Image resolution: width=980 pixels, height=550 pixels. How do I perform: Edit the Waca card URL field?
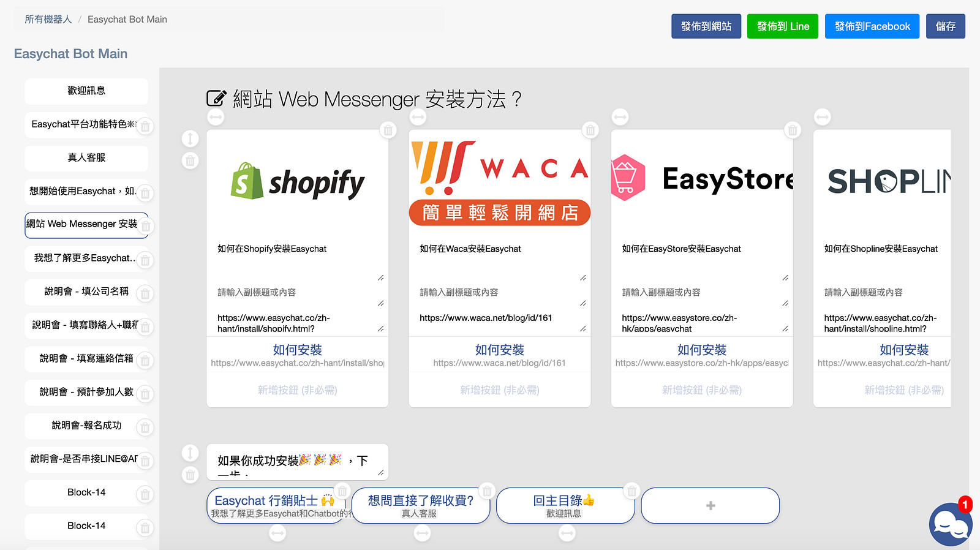[500, 322]
